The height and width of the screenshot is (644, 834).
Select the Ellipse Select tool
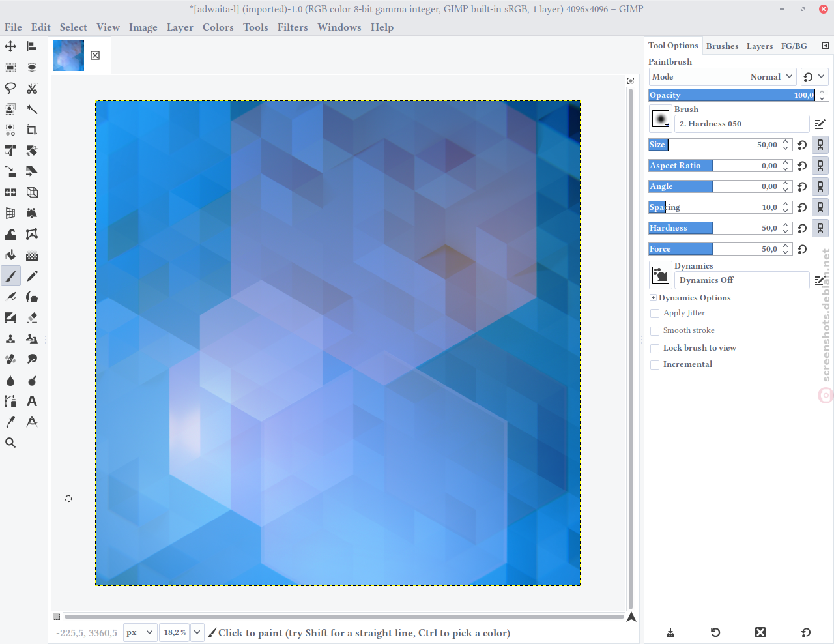point(31,67)
